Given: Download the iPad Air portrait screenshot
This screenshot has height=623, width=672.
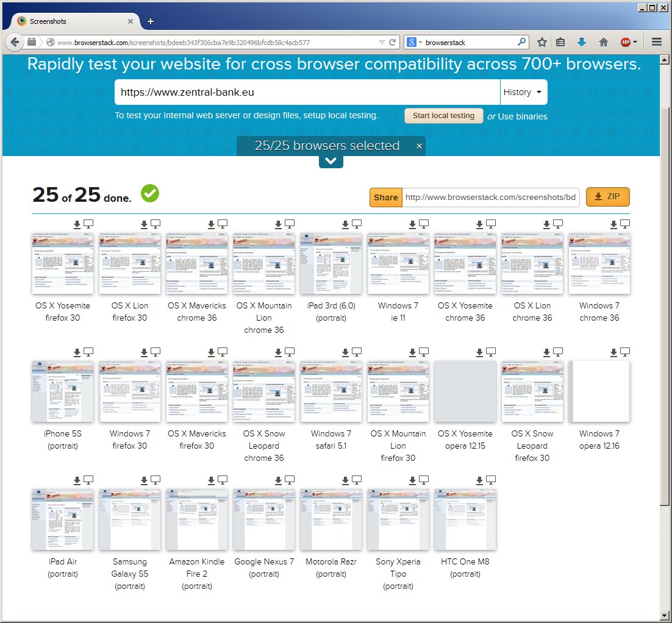Looking at the screenshot, I should point(77,480).
